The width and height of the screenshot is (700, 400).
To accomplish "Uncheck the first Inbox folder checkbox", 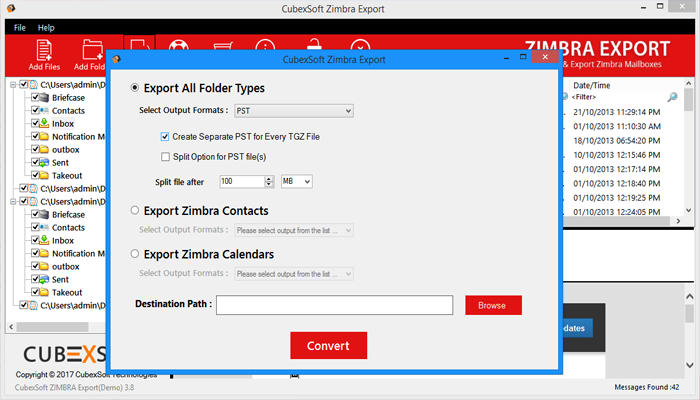I will tap(35, 123).
